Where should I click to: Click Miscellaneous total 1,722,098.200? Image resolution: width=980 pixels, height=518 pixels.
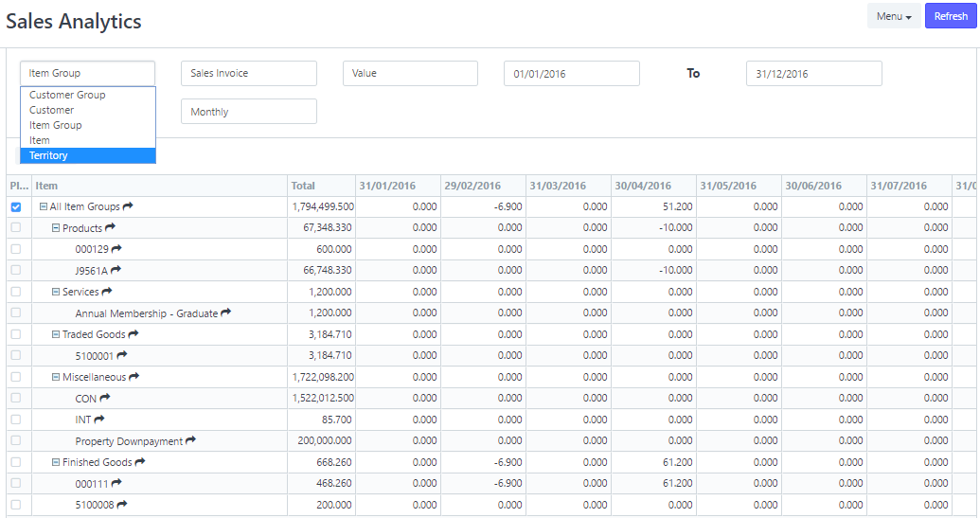click(323, 377)
